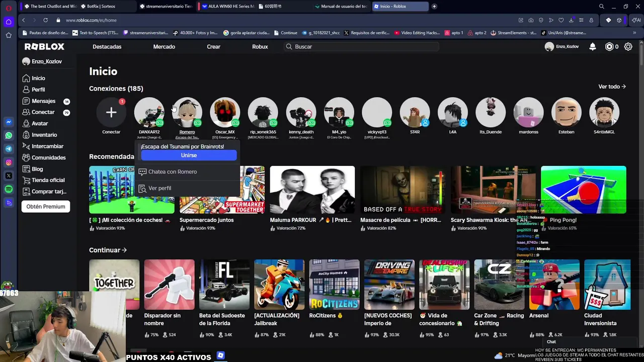Open Roblox notifications bell icon
Image resolution: width=644 pixels, height=362 pixels.
point(593,46)
